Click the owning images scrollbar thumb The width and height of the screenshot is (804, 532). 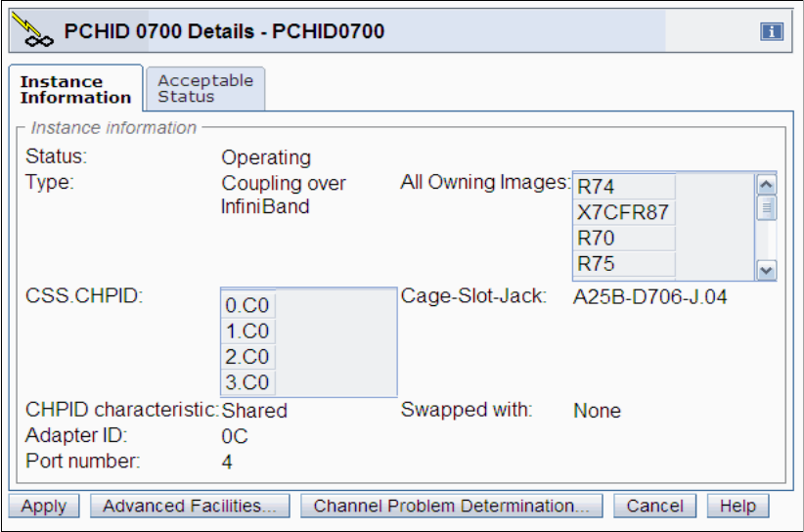coord(767,207)
